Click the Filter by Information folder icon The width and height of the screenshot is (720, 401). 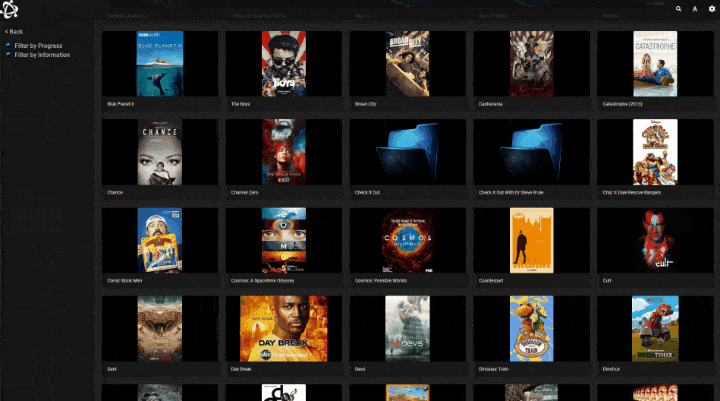click(8, 55)
